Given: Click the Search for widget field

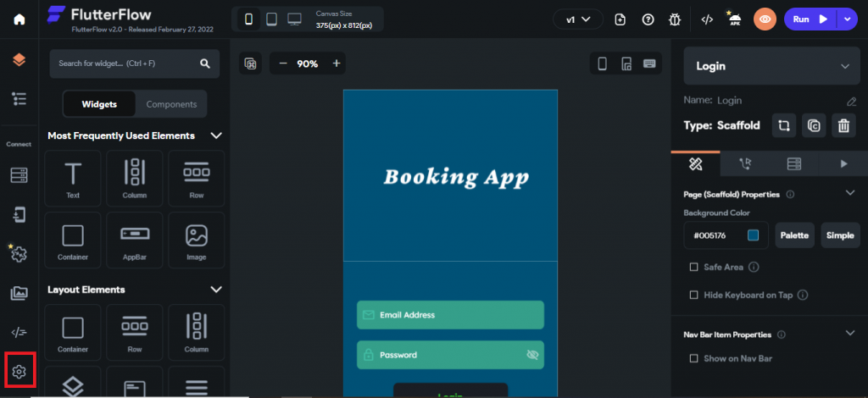Looking at the screenshot, I should 135,64.
